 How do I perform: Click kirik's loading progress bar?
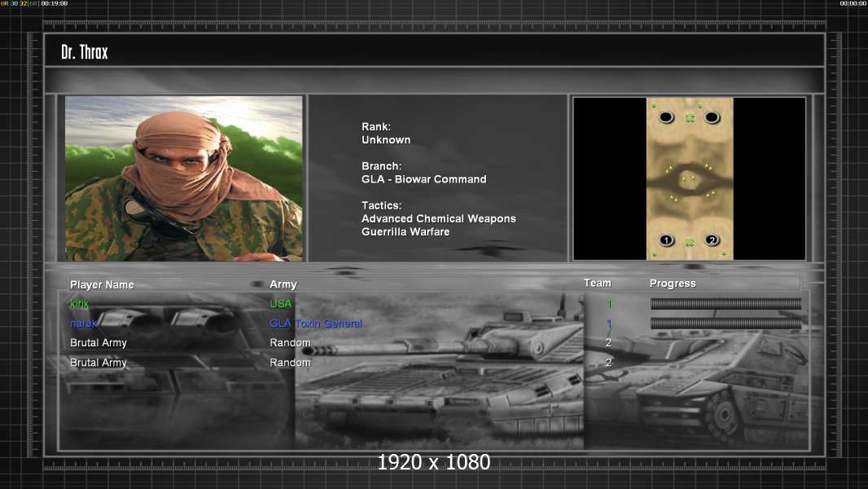pos(726,303)
